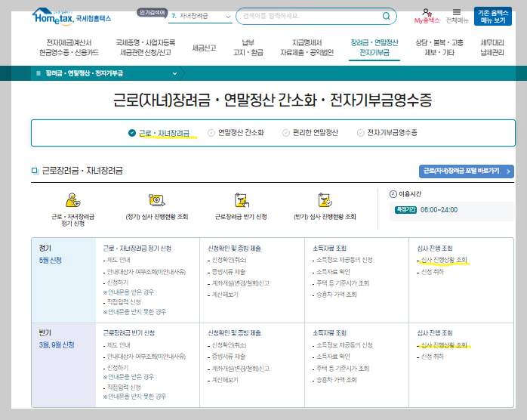The image size is (527, 420).
Task: Open 정기 신청하기 link
Action: click(118, 282)
